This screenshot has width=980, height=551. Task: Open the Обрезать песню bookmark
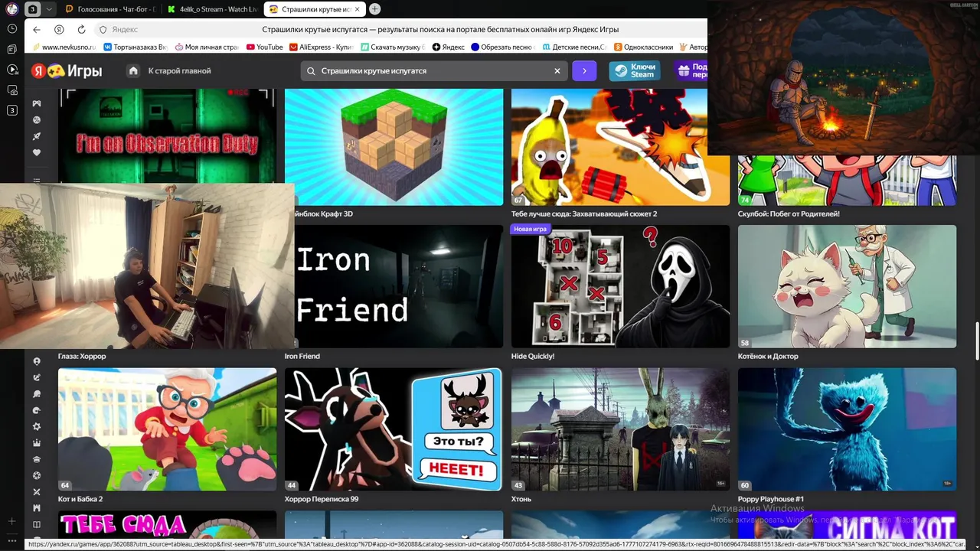[503, 47]
